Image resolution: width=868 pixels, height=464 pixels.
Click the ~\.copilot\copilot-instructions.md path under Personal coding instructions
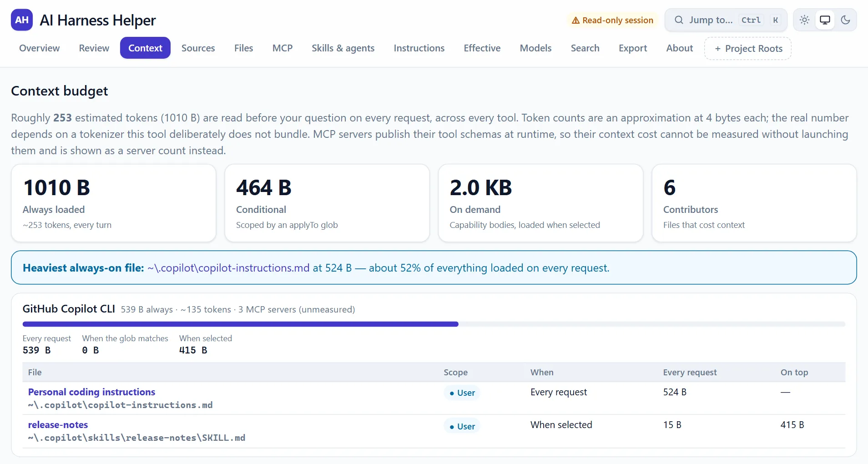point(120,405)
